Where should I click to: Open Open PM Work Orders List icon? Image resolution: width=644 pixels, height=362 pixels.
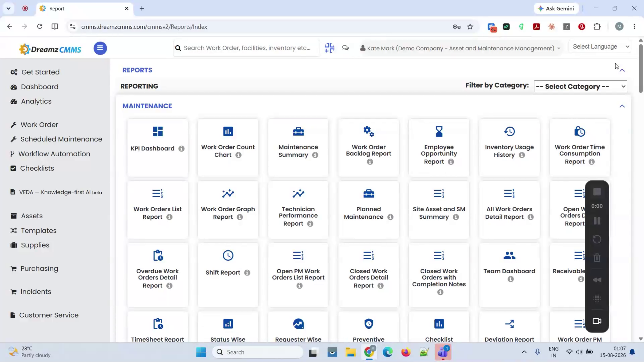(298, 255)
